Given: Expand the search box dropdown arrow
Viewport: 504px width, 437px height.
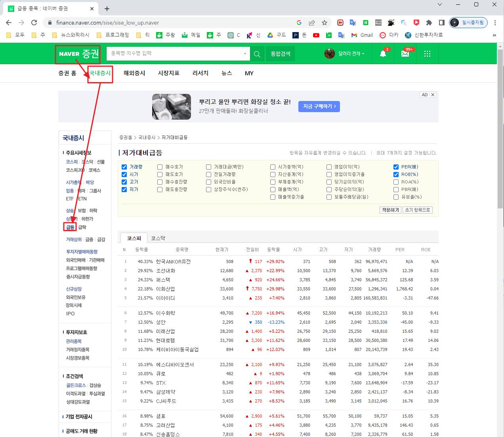Looking at the screenshot, I should 245,53.
